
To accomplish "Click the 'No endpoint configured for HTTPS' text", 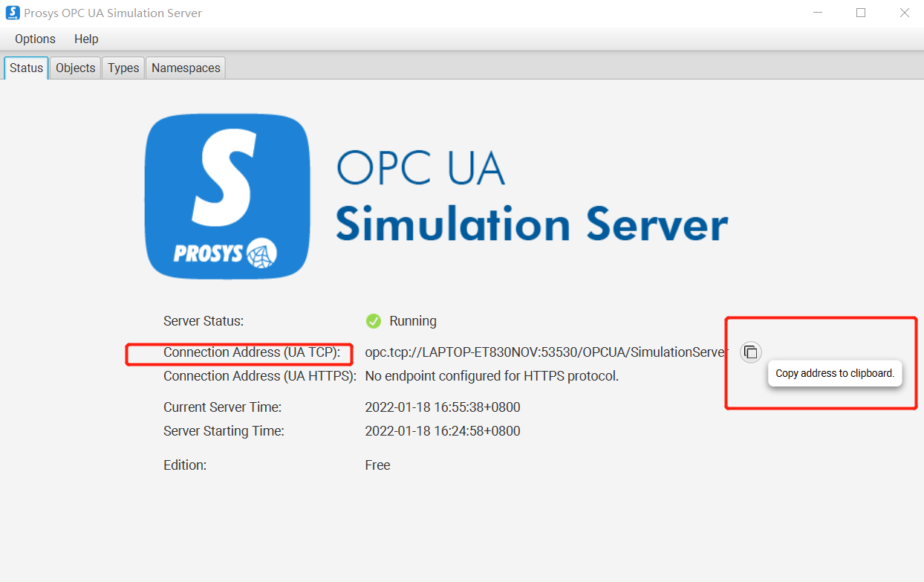I will coord(492,376).
